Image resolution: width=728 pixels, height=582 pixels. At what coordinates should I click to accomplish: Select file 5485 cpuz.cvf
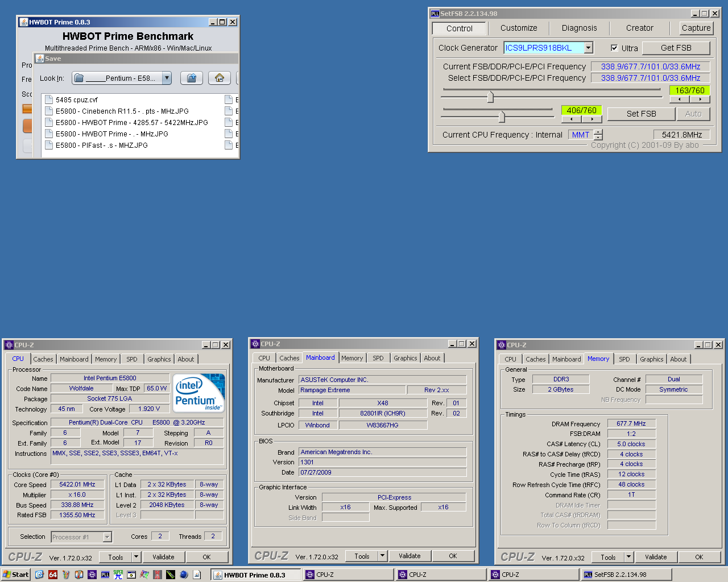[71, 99]
